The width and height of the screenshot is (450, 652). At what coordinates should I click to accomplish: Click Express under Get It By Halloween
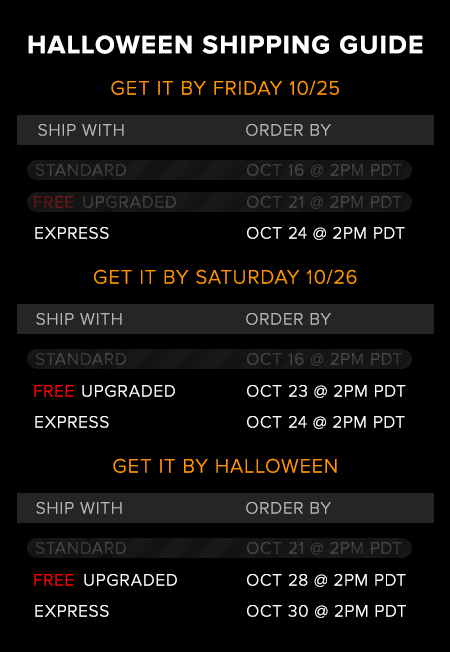(x=72, y=611)
